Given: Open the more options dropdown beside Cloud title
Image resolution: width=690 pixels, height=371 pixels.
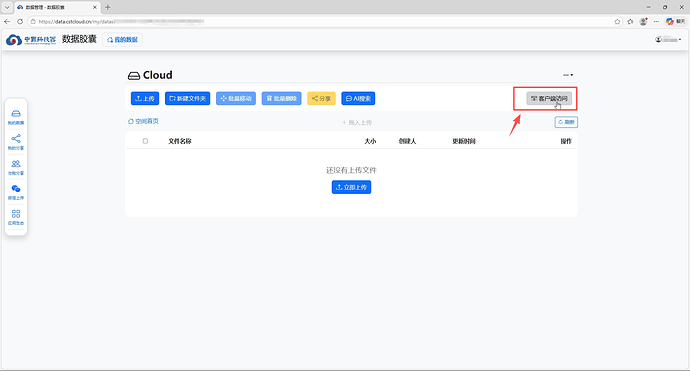Looking at the screenshot, I should [x=568, y=75].
